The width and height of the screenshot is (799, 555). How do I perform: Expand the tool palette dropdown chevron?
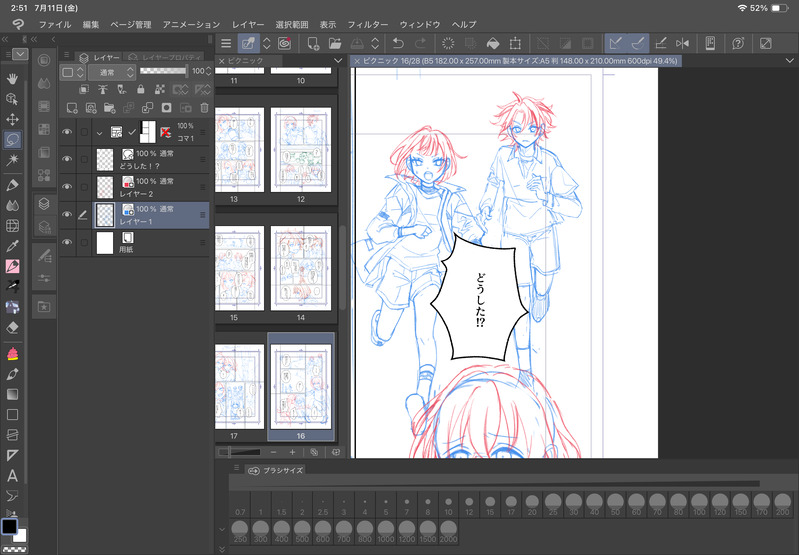point(20,54)
